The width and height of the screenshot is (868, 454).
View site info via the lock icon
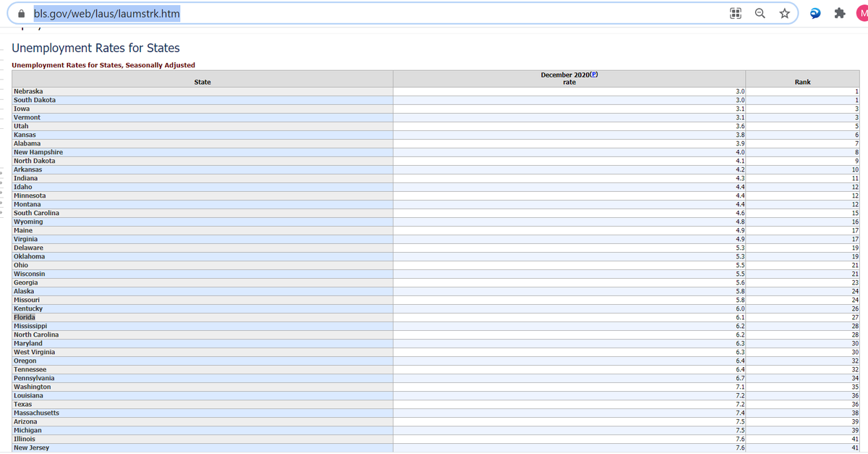(x=21, y=13)
